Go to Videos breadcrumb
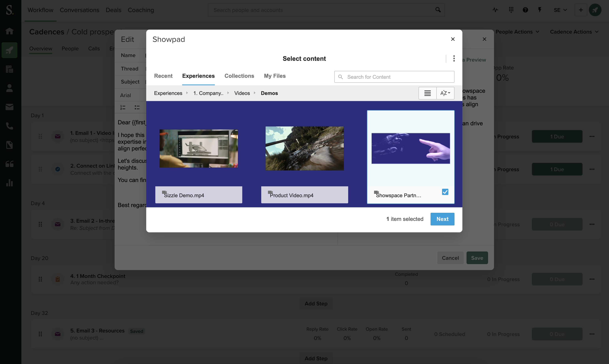This screenshot has height=364, width=609. coord(242,93)
